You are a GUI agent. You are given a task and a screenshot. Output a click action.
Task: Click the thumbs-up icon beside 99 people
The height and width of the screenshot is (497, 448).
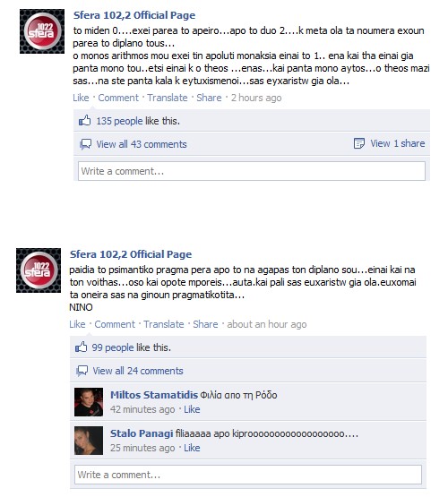coord(81,347)
